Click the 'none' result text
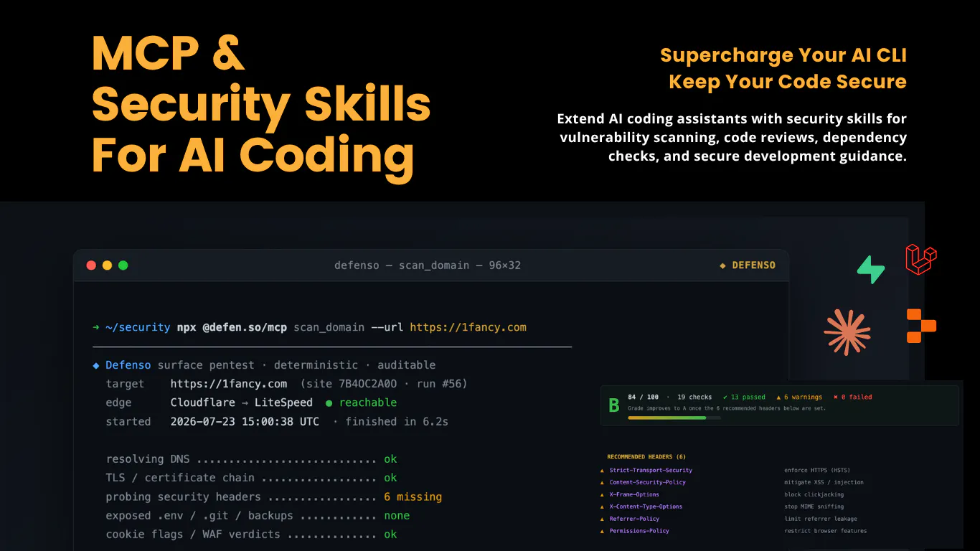The width and height of the screenshot is (980, 551). (x=397, y=516)
